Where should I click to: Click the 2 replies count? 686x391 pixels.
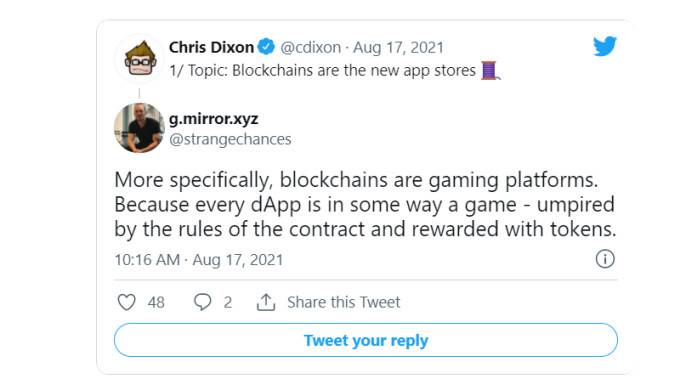(228, 302)
